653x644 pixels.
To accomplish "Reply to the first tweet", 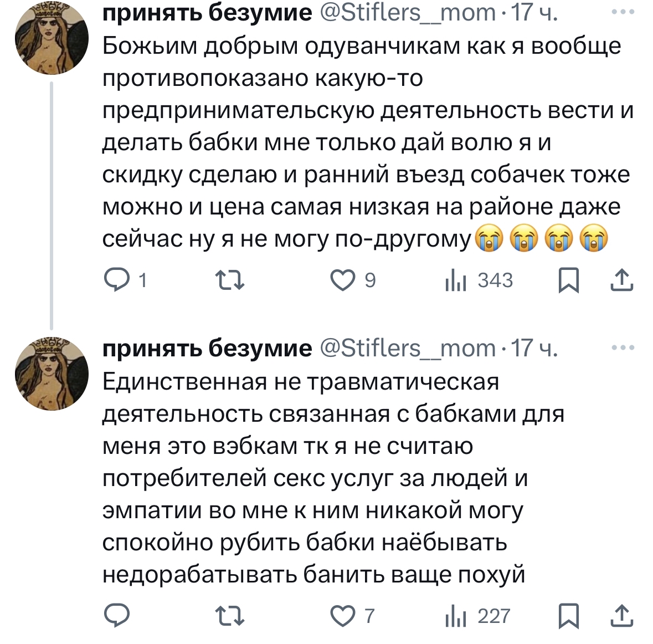I will point(117,280).
